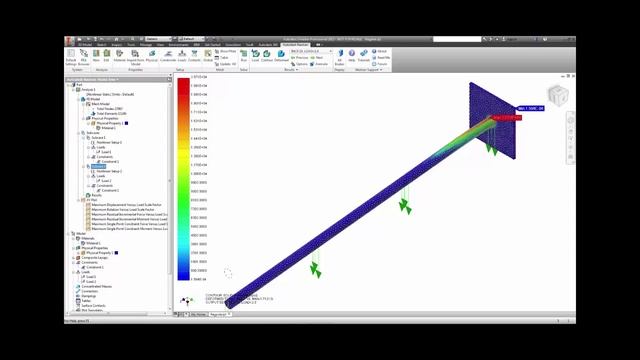Click Physical Property 1 blue swatch under Analysis
The image size is (640, 360).
pos(127,123)
